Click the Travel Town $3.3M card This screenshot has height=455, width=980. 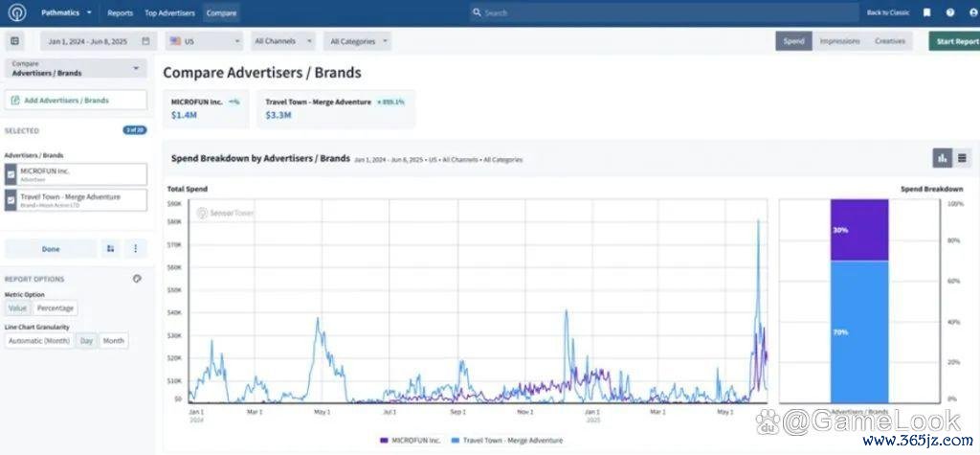(x=336, y=109)
